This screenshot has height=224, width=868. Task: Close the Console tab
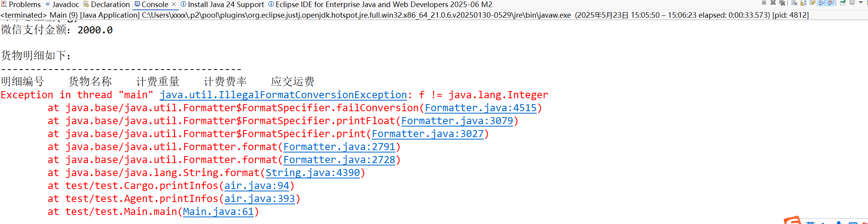174,4
